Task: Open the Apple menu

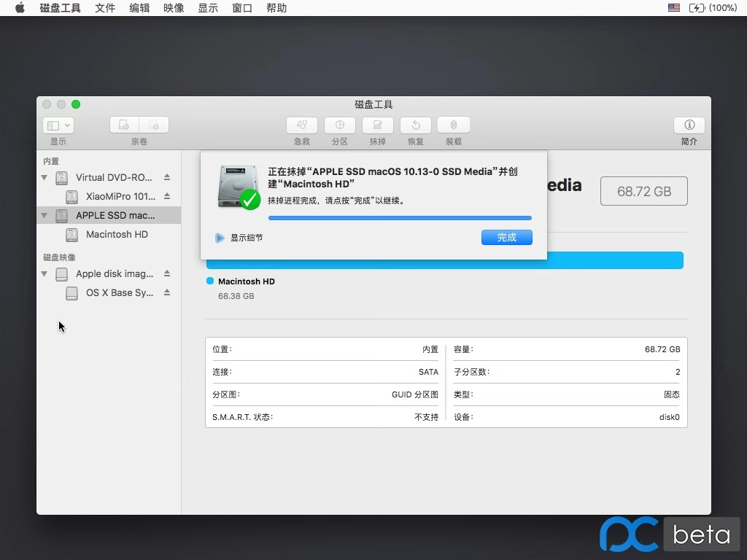Action: pos(20,8)
